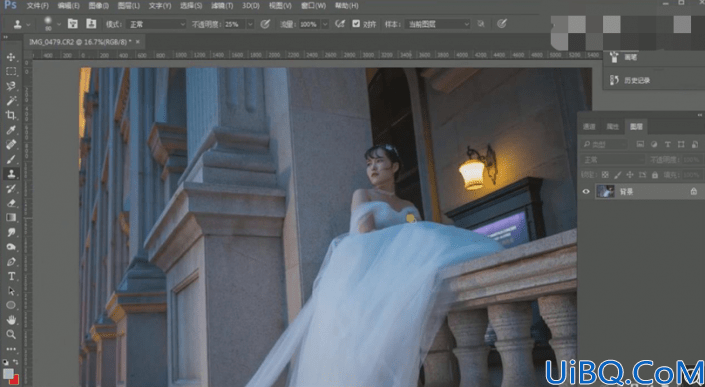Open the brush preset picker dropdown
The width and height of the screenshot is (705, 387).
click(58, 24)
